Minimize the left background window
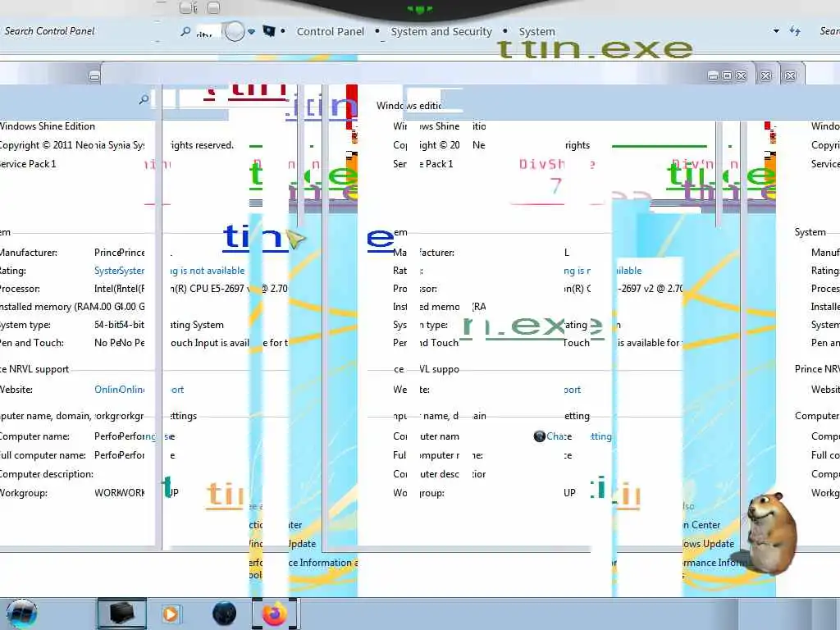The height and width of the screenshot is (630, 840). click(x=94, y=76)
